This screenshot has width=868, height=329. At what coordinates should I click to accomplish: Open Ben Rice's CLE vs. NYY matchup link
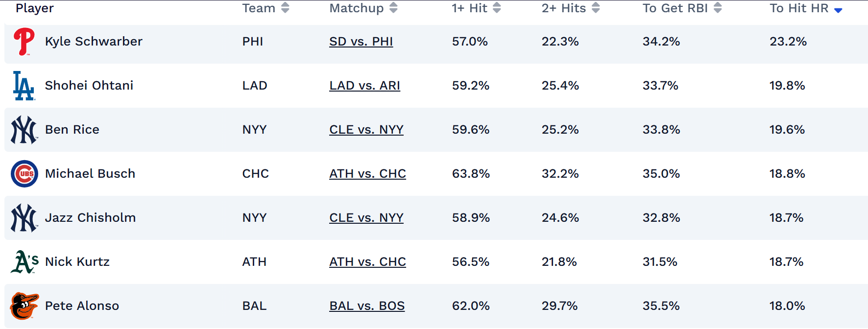[x=366, y=130]
